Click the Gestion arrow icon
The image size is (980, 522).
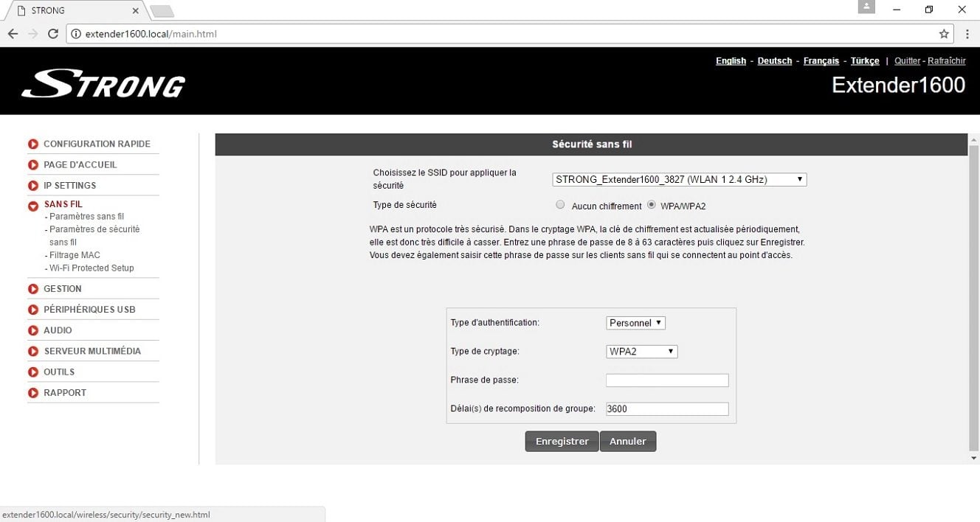click(x=33, y=289)
